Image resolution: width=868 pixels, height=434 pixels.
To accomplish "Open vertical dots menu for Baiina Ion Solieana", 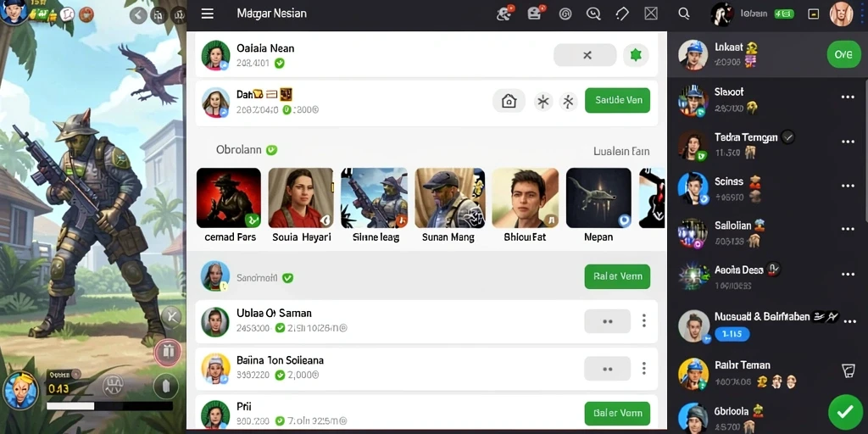I will [644, 368].
